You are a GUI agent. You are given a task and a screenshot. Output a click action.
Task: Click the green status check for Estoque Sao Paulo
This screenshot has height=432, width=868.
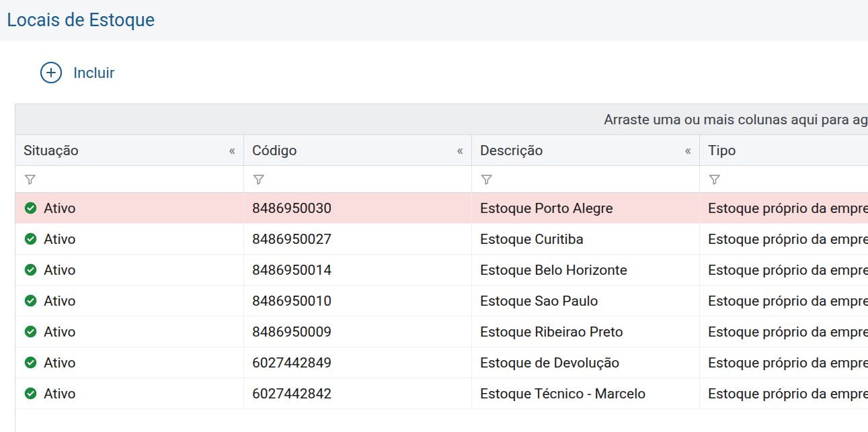30,301
